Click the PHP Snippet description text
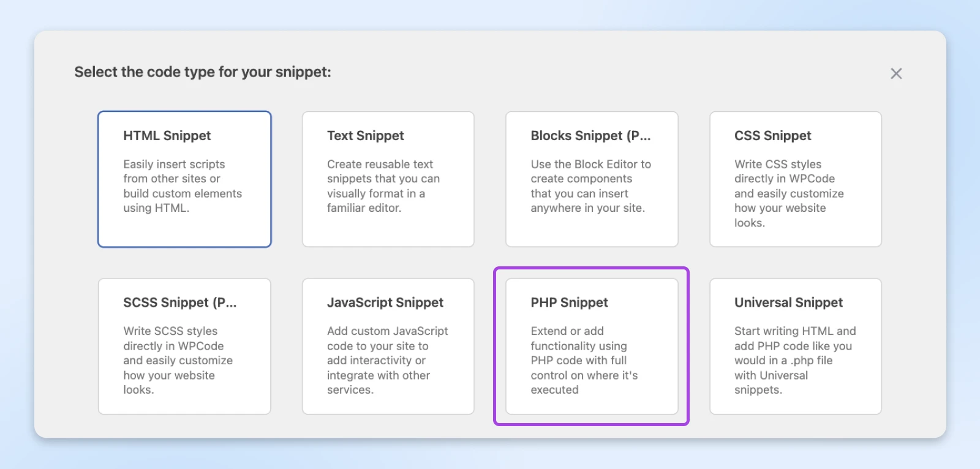Viewport: 980px width, 469px height. (x=583, y=361)
